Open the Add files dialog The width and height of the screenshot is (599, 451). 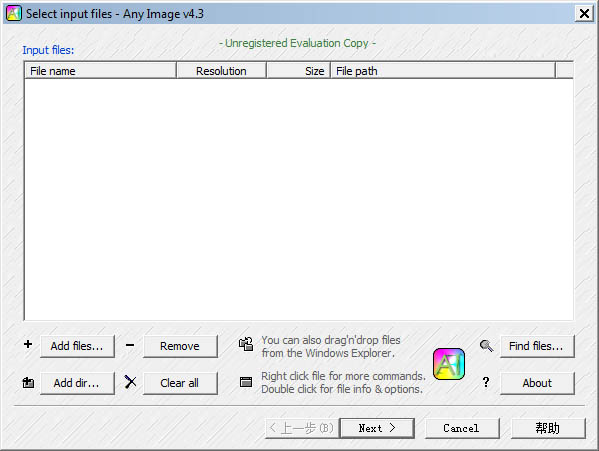77,346
